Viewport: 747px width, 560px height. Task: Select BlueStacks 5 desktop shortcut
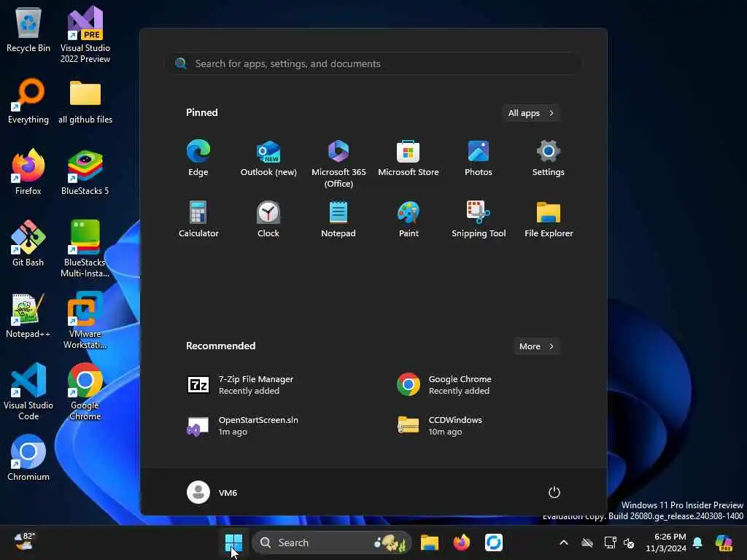coord(85,172)
